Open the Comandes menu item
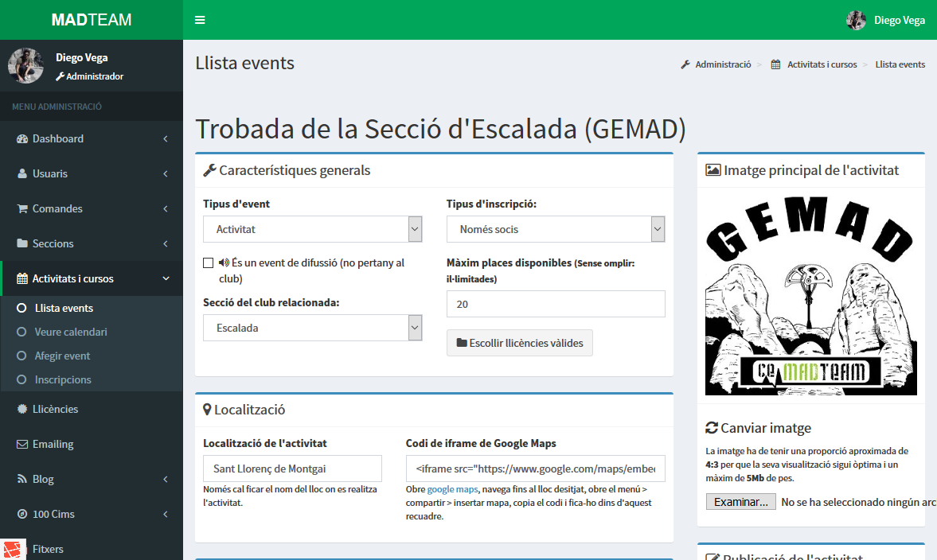 [92, 208]
